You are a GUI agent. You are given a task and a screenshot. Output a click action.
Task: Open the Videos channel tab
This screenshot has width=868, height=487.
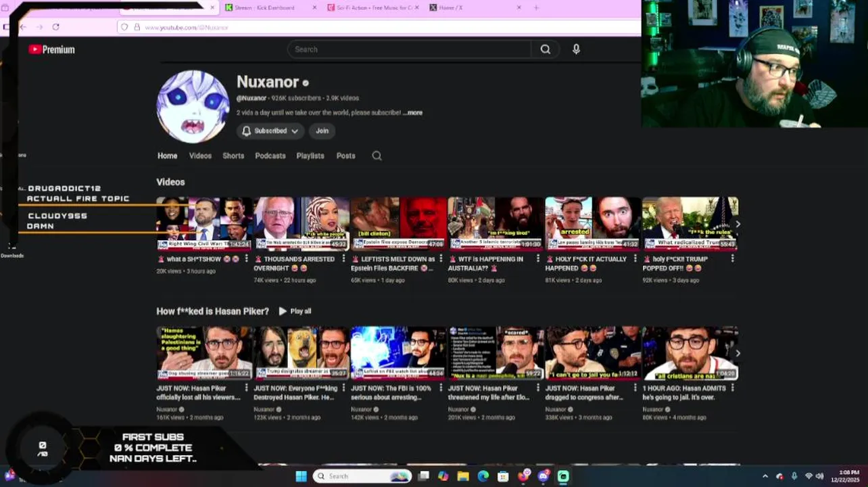(x=200, y=156)
